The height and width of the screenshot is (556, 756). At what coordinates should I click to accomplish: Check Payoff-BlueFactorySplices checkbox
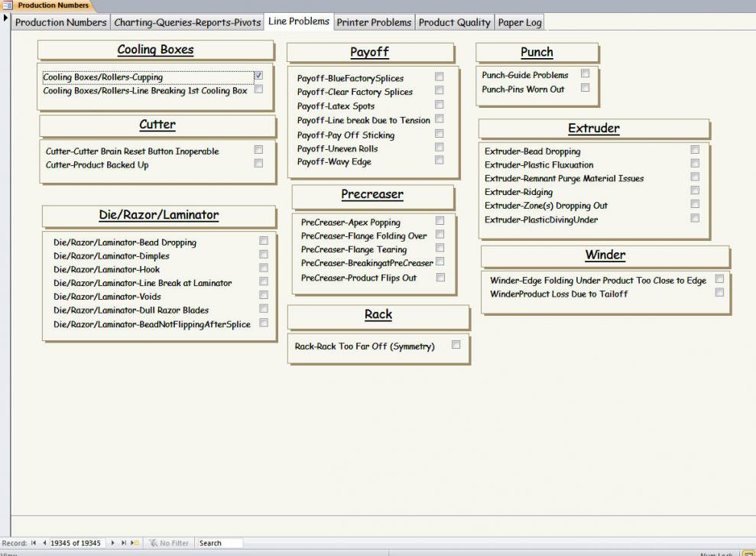tap(439, 76)
